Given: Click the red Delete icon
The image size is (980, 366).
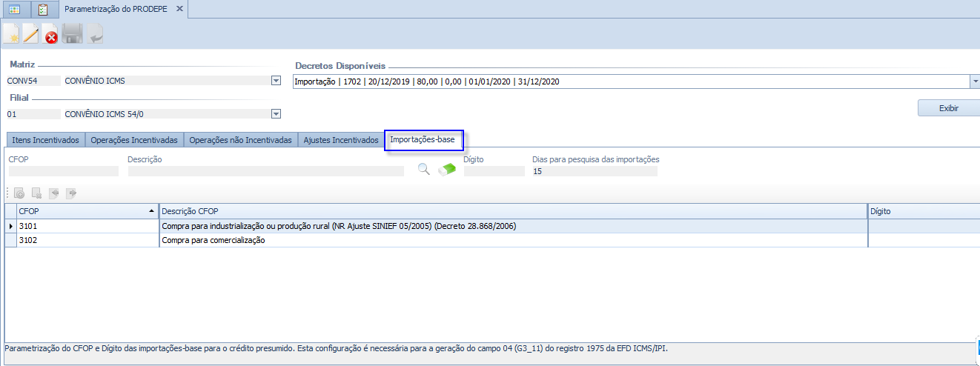Looking at the screenshot, I should (x=51, y=35).
